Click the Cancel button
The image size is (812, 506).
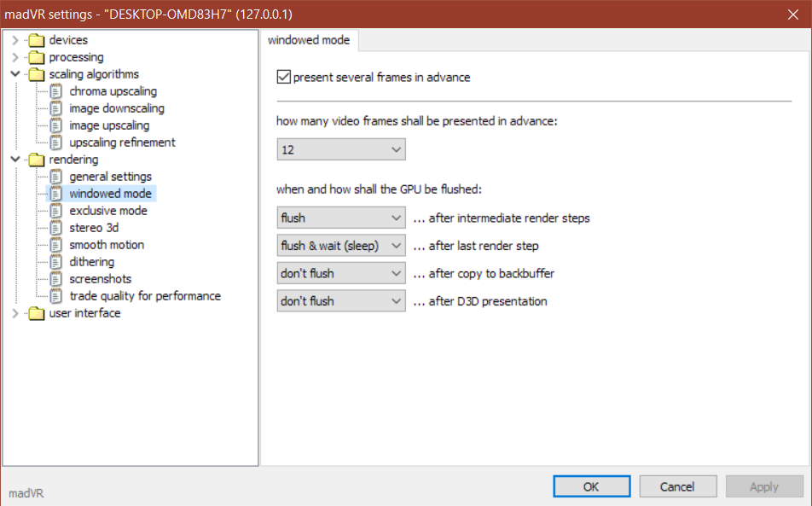677,486
